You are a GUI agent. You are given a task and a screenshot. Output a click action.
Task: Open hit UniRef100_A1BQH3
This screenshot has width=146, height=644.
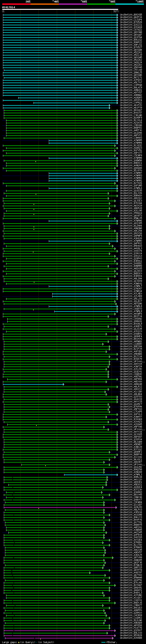(131, 98)
